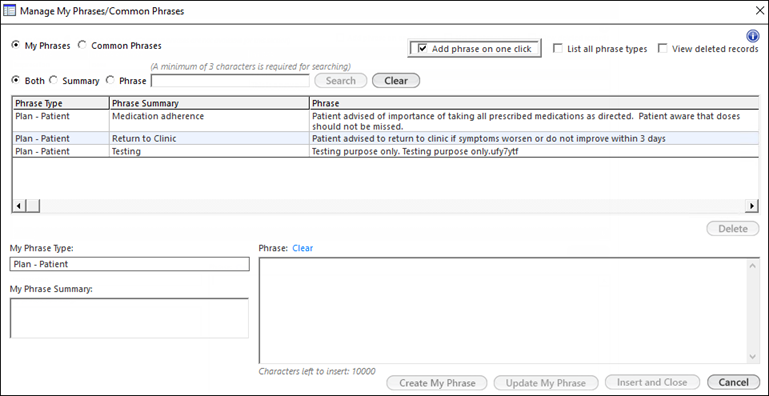
Task: Click the window title bar table icon
Action: click(x=9, y=11)
